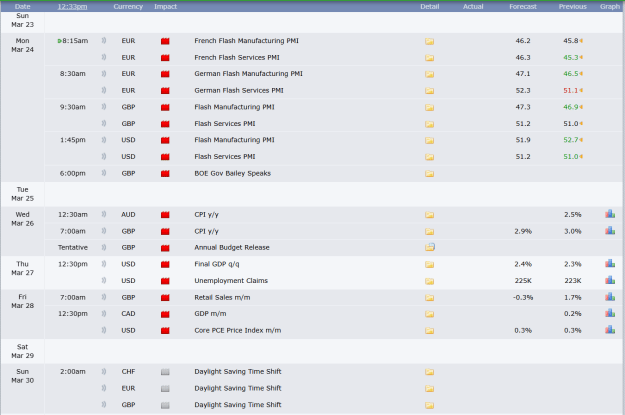Click revised previous value 51.1 in red
625x415 pixels.
[571, 90]
